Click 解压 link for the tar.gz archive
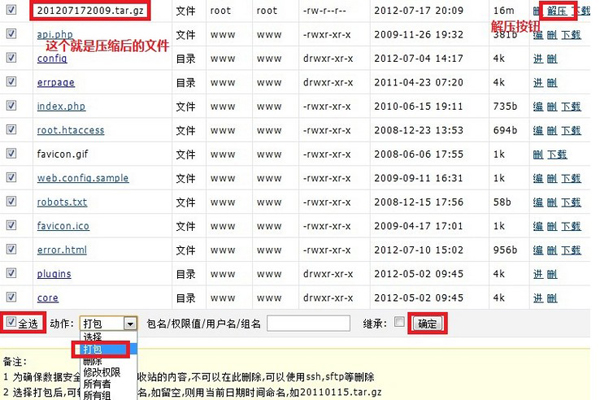The image size is (600, 400). point(553,10)
